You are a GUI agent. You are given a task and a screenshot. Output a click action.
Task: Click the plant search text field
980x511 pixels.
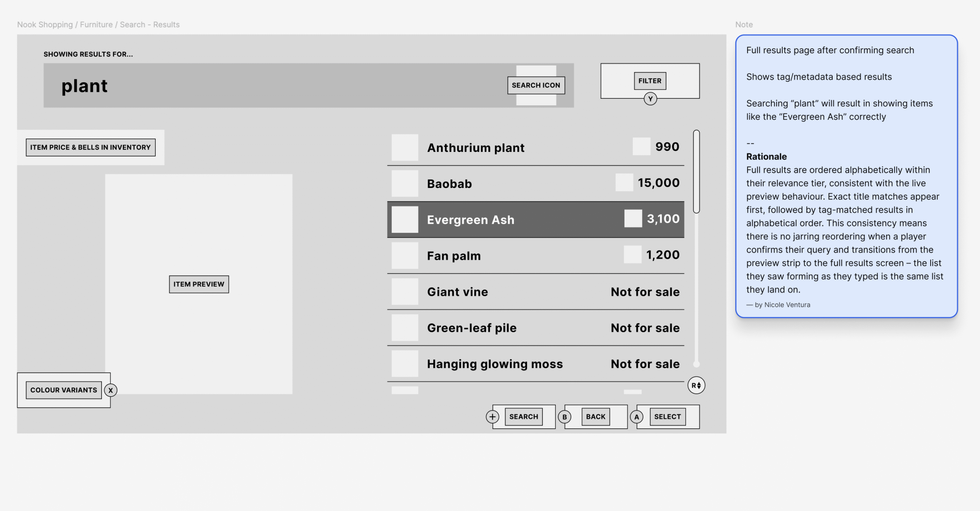coord(268,85)
